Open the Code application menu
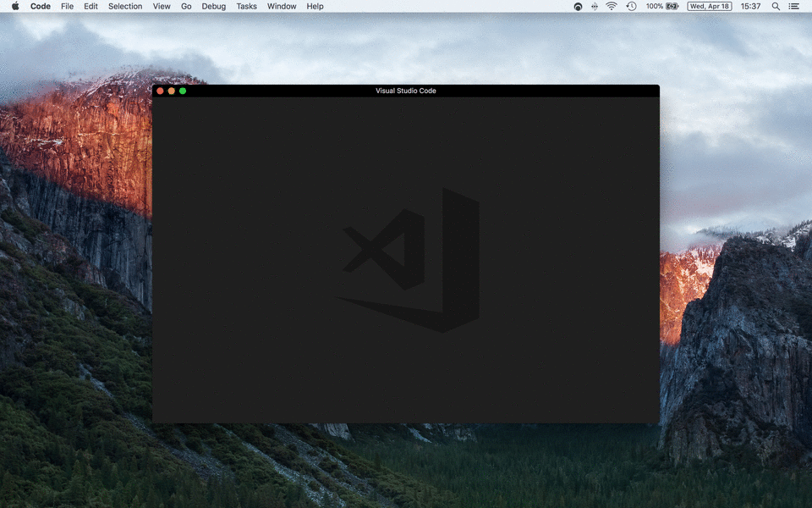The height and width of the screenshot is (508, 812). pos(41,6)
